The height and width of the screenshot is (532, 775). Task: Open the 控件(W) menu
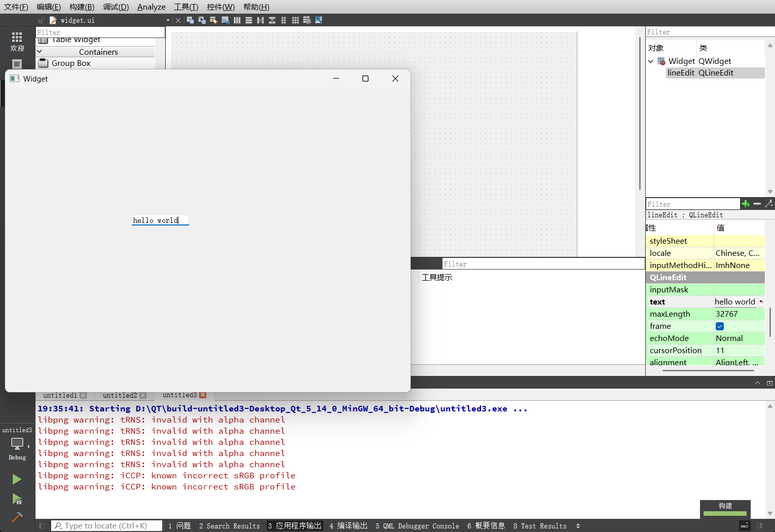click(x=221, y=7)
